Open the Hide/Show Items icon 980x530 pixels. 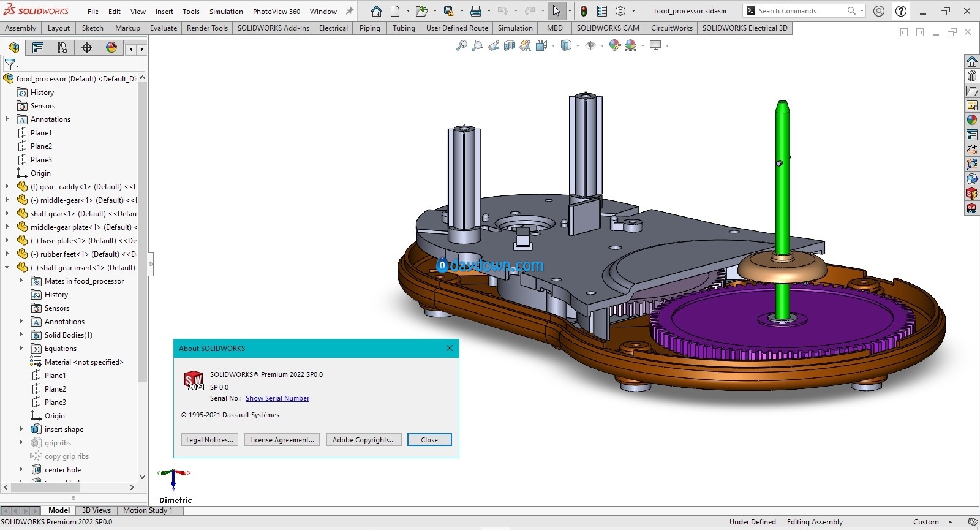pyautogui.click(x=590, y=45)
